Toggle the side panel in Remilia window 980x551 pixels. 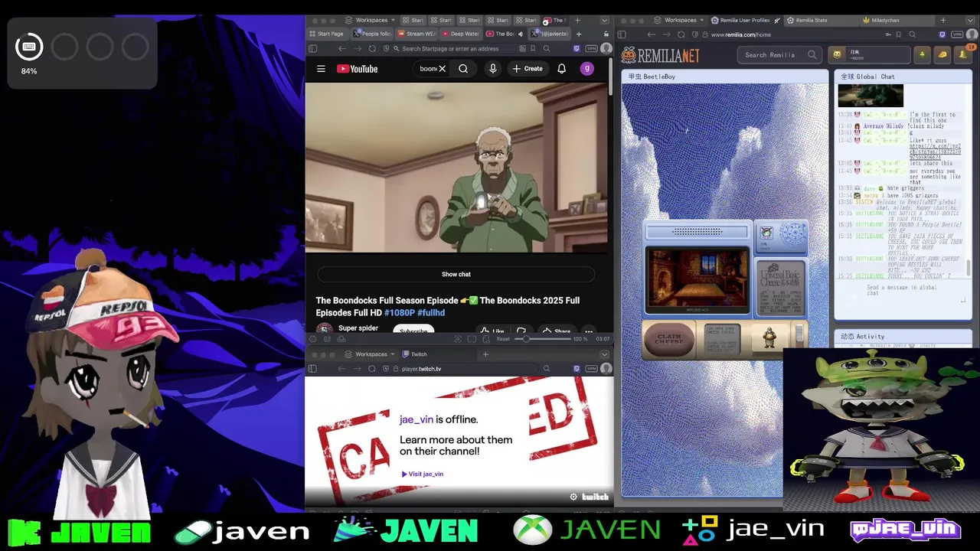[x=622, y=34]
